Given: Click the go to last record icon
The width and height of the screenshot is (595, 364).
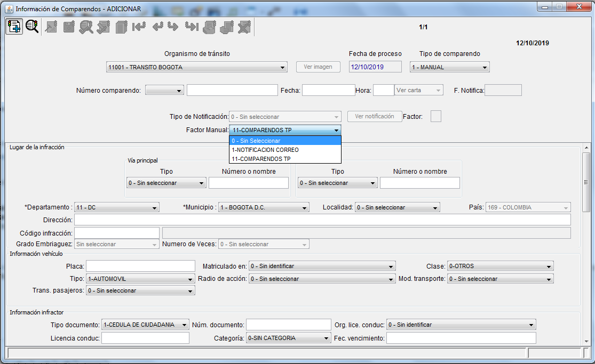Looking at the screenshot, I should pos(191,27).
